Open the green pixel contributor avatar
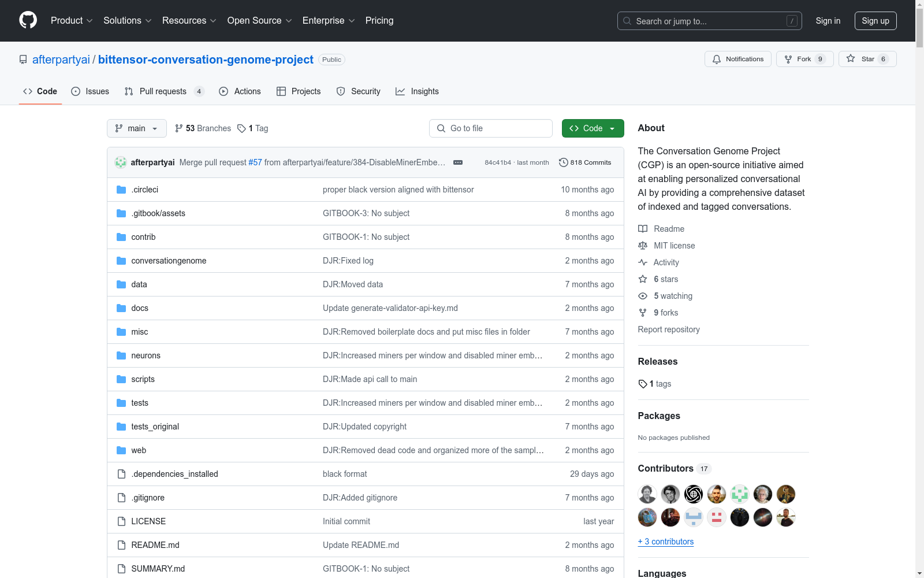The width and height of the screenshot is (924, 578). point(740,494)
